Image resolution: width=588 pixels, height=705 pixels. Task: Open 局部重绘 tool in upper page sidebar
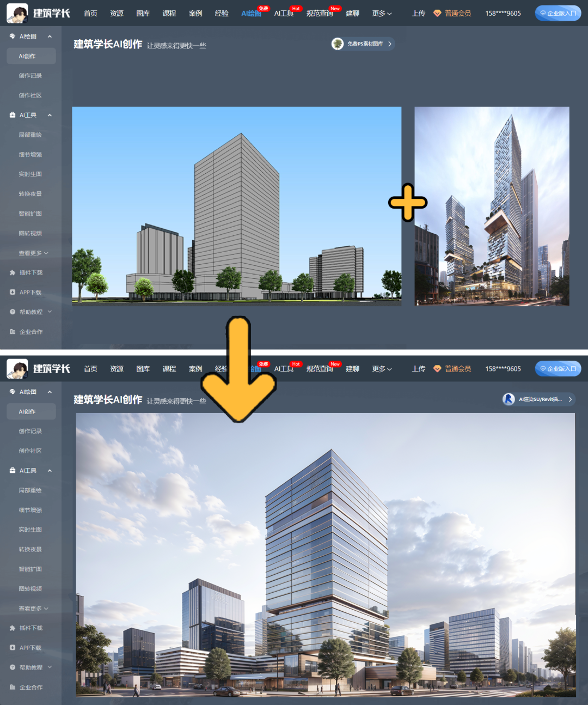pyautogui.click(x=30, y=135)
